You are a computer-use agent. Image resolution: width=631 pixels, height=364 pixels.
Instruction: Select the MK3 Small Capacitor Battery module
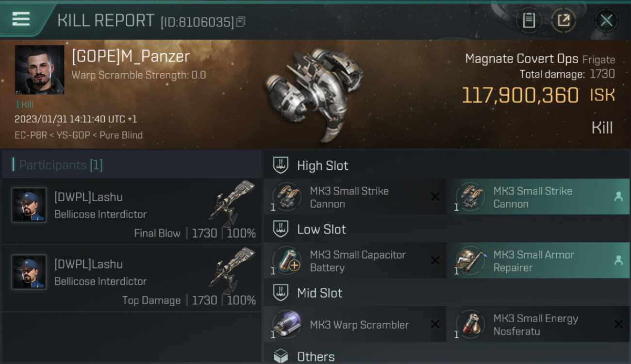[x=354, y=261]
